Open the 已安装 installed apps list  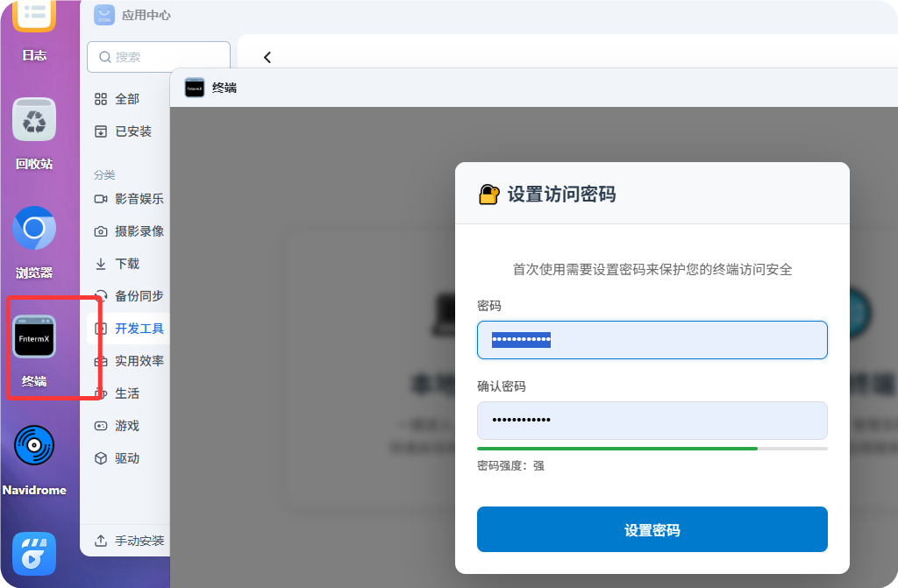tap(132, 131)
